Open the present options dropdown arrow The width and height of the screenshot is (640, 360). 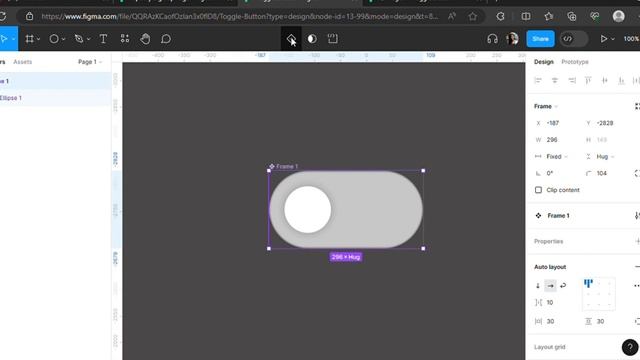tap(613, 39)
